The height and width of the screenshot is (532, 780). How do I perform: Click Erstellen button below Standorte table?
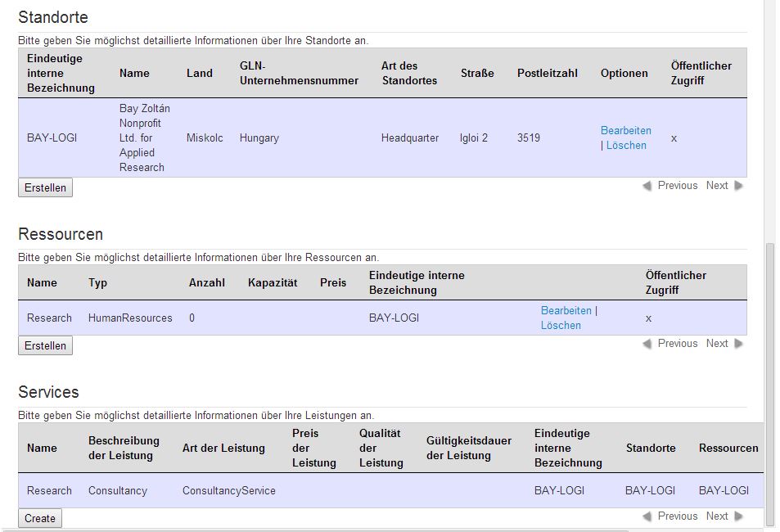click(x=45, y=187)
